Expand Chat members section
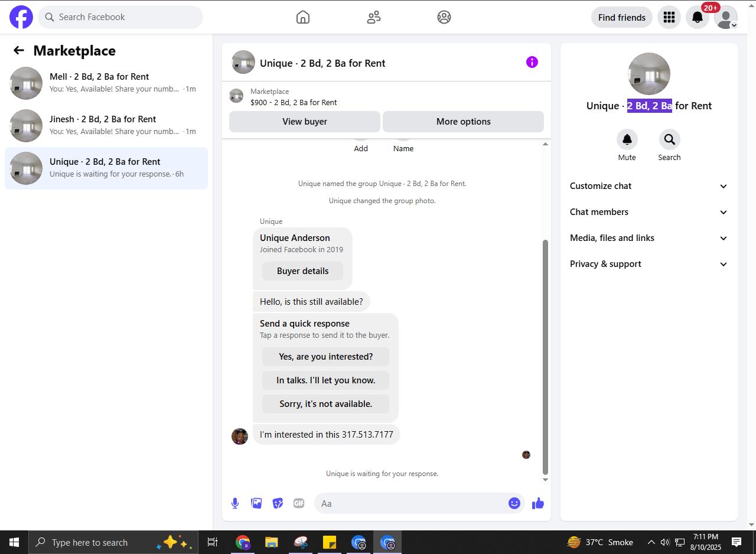 649,212
